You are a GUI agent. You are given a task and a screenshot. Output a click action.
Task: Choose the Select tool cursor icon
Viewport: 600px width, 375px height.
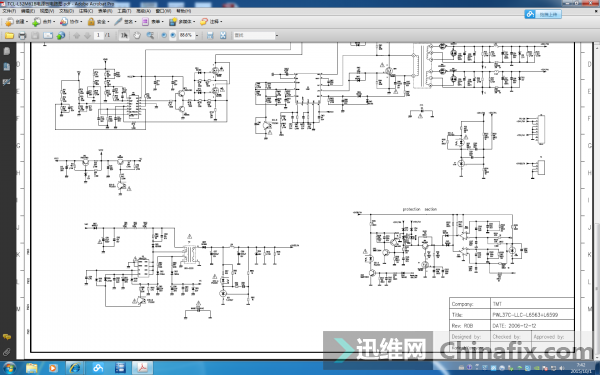click(x=124, y=36)
